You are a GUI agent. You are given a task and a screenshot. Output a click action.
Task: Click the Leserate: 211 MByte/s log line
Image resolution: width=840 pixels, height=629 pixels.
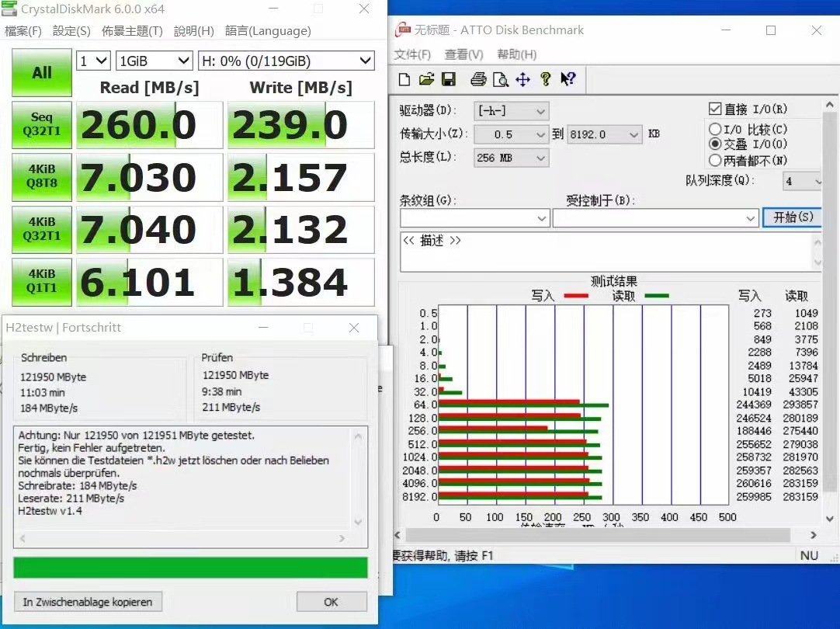(71, 499)
